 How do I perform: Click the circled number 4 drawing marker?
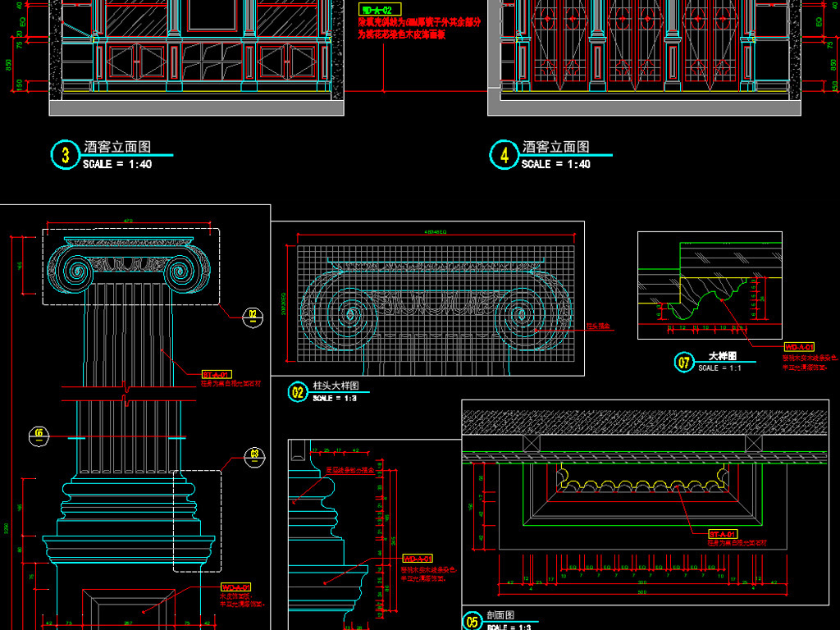coord(504,155)
